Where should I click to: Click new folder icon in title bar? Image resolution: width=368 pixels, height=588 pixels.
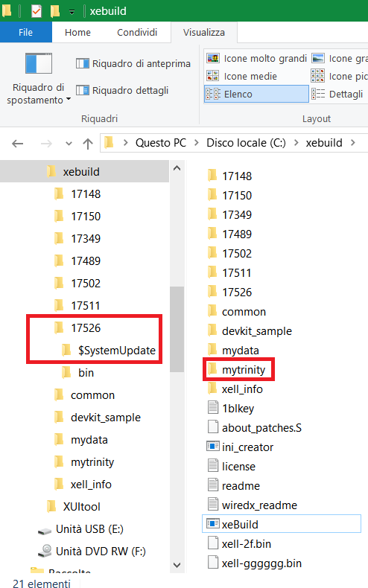click(55, 11)
